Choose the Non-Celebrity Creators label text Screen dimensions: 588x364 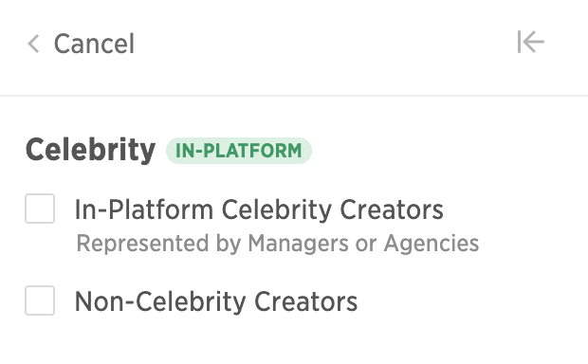(216, 301)
